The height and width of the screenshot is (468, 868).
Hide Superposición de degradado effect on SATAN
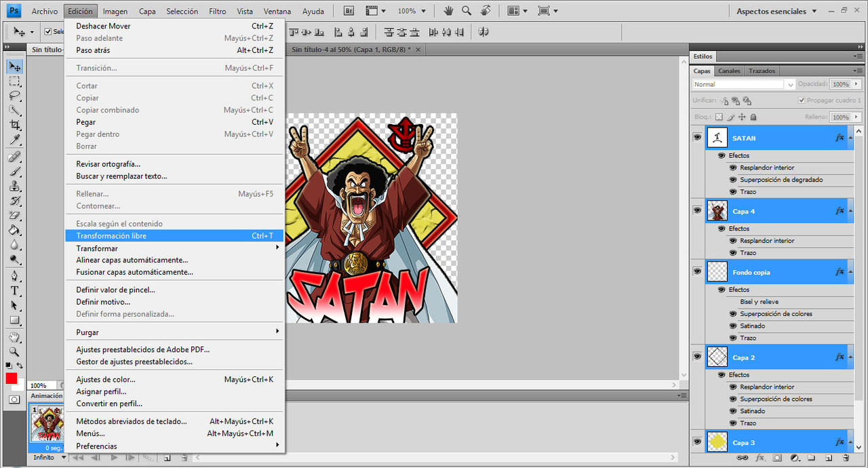[x=733, y=180]
